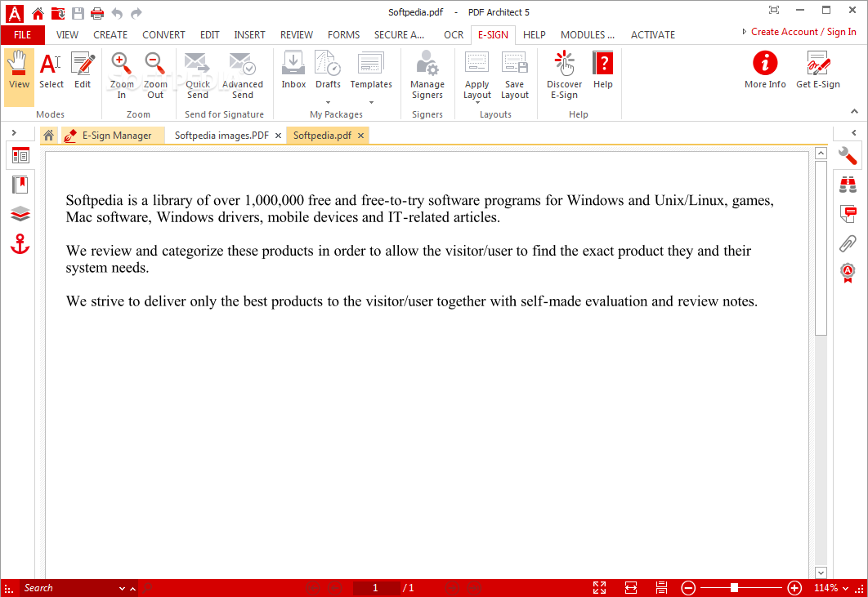Image resolution: width=868 pixels, height=597 pixels.
Task: Use Quick Send for signature
Action: click(198, 75)
